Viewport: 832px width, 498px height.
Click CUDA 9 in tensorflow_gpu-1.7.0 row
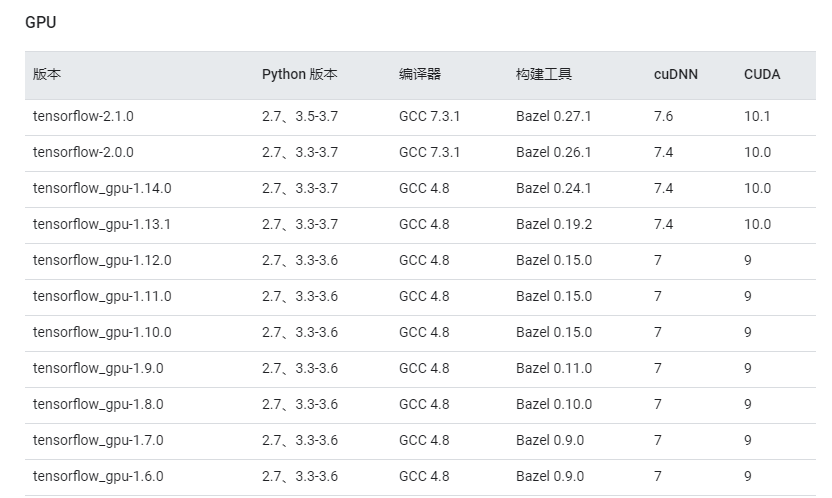click(748, 441)
